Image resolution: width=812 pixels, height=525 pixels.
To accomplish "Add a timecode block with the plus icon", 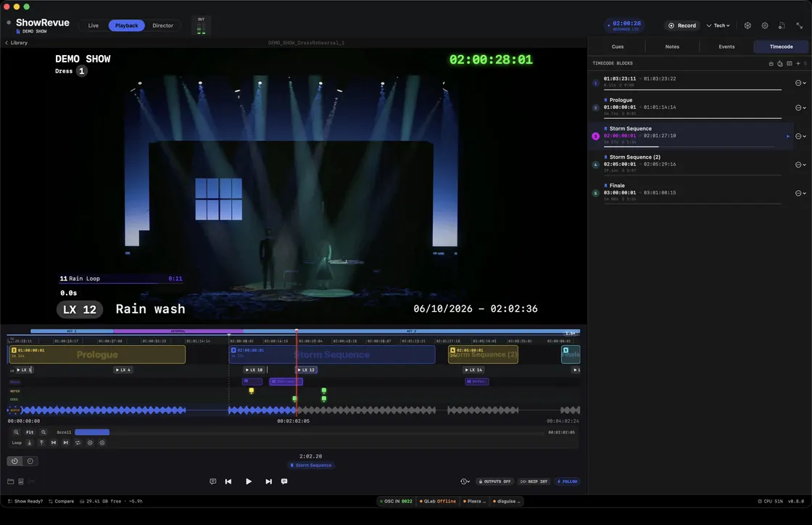I will [x=798, y=64].
